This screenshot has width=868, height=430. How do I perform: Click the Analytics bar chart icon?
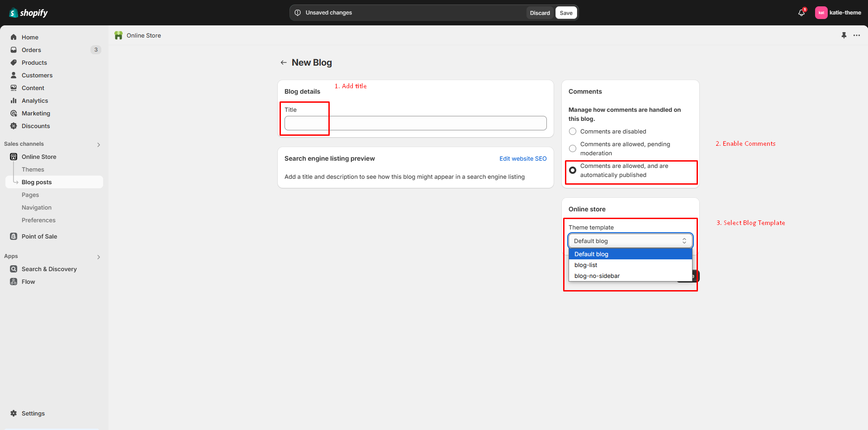coord(14,100)
